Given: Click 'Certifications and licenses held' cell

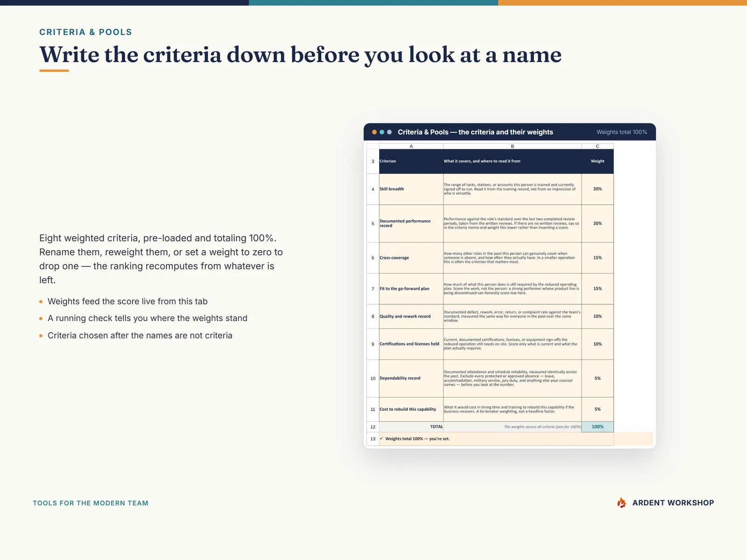Looking at the screenshot, I should 411,344.
